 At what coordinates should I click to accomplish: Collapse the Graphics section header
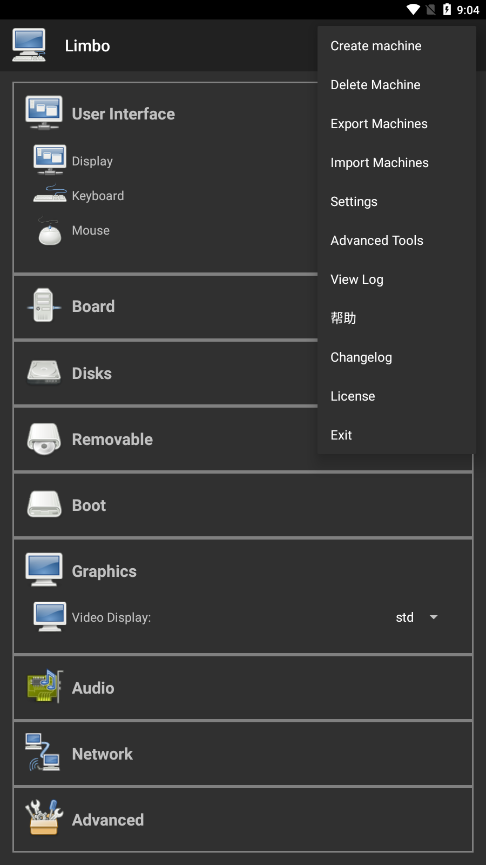243,571
